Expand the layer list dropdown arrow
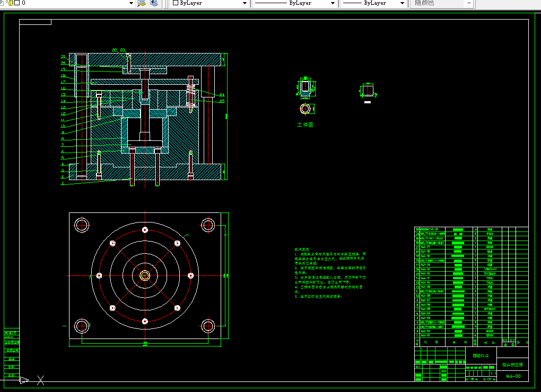Viewport: 541px width, 392px height. [131, 3]
